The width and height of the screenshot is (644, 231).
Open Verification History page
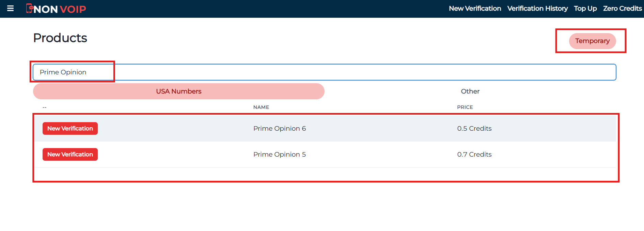(x=537, y=9)
